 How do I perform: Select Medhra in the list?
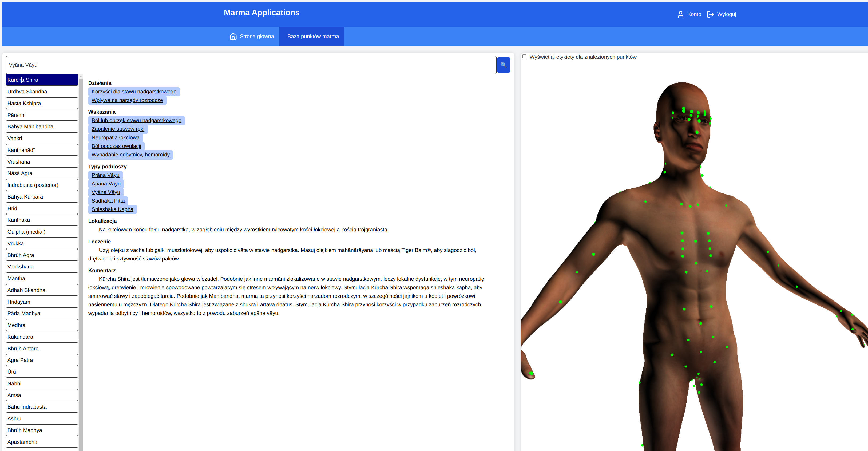pyautogui.click(x=42, y=325)
